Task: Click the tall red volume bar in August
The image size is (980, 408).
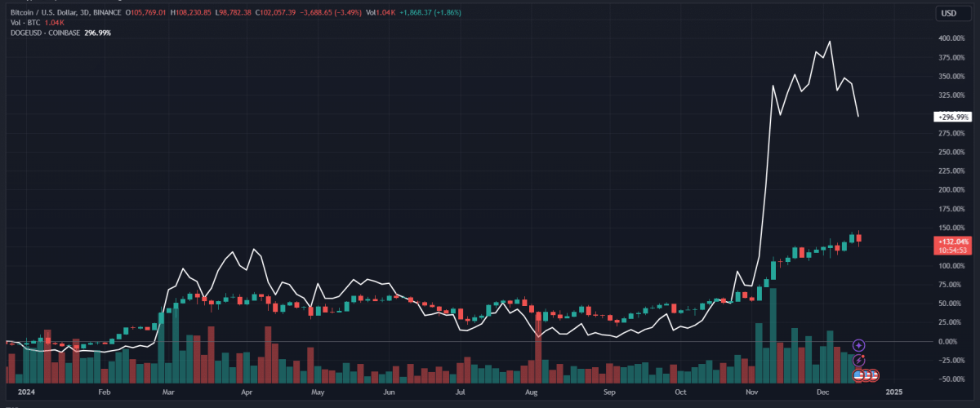Action: (538, 351)
